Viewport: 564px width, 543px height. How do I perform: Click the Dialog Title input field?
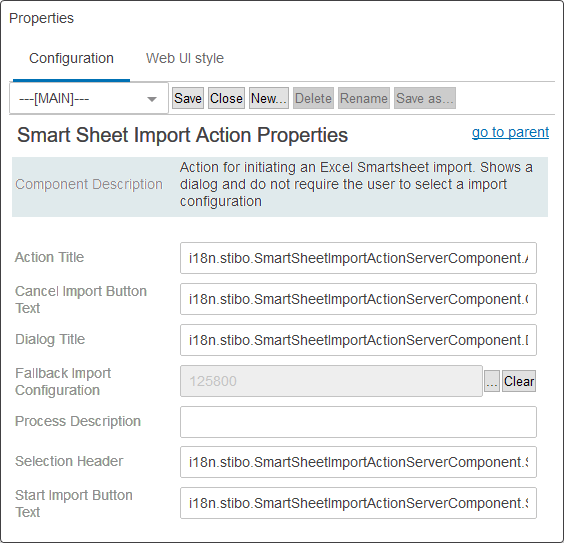[x=358, y=340]
